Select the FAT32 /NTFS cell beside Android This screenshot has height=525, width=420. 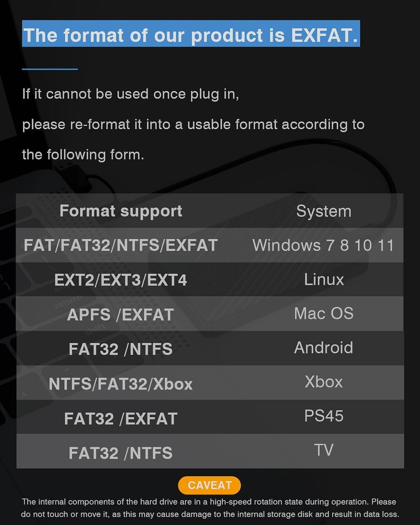(x=121, y=349)
